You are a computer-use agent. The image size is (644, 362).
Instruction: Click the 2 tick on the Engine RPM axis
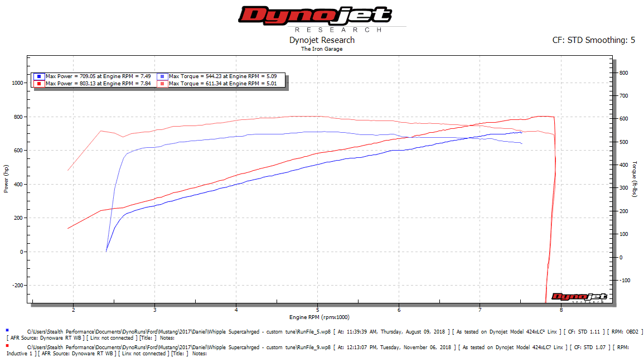74,310
